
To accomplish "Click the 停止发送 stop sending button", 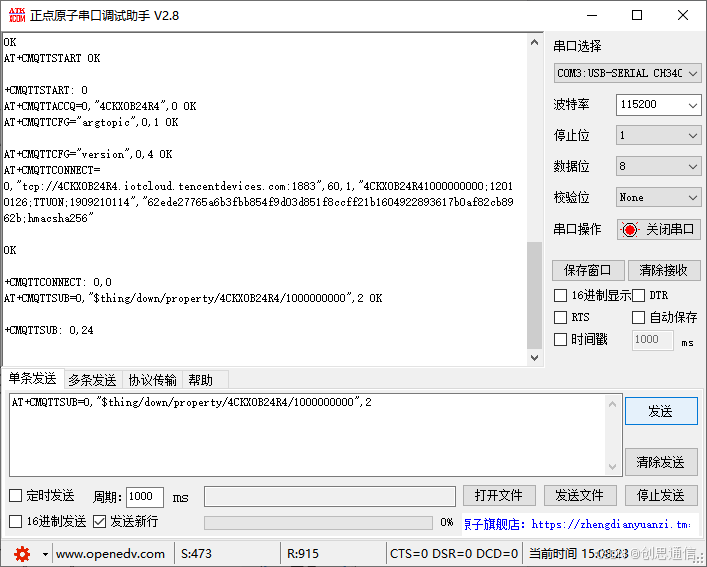I will tap(661, 496).
